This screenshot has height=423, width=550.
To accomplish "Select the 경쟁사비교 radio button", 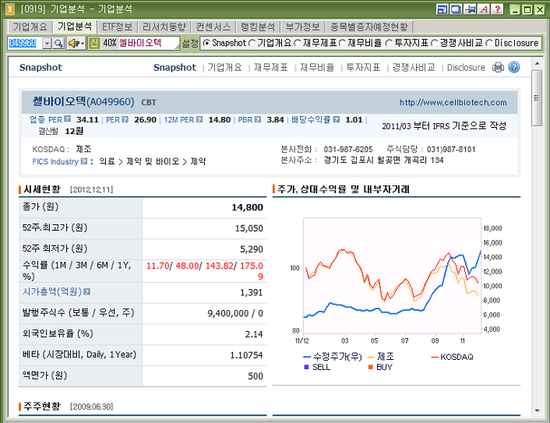I will (434, 43).
